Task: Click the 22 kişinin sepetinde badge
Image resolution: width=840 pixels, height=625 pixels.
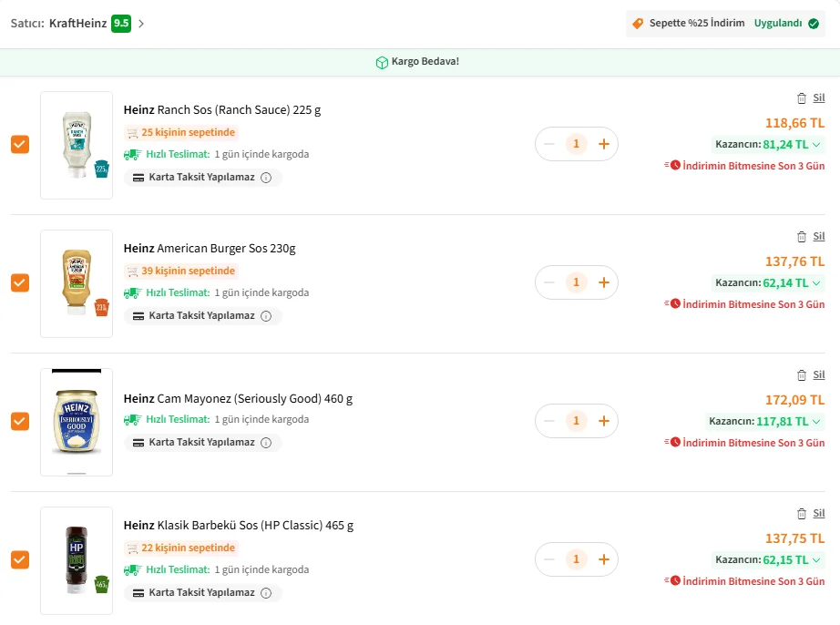Action: 181,548
